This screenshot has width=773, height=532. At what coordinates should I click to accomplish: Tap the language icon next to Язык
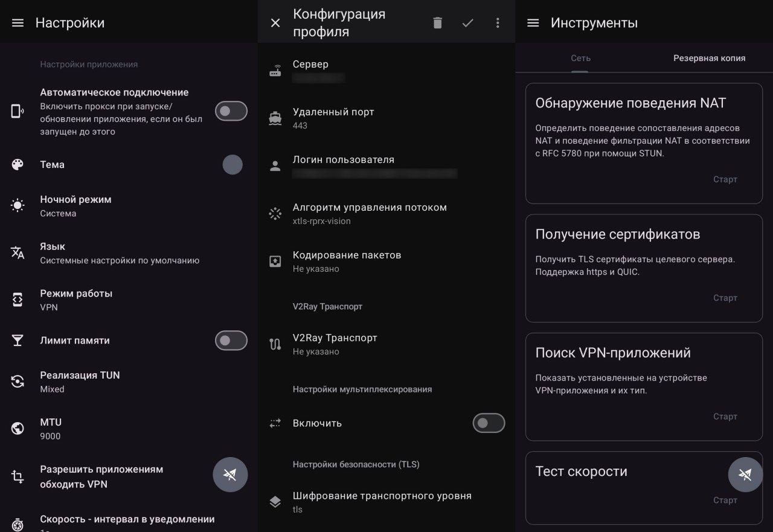click(18, 252)
